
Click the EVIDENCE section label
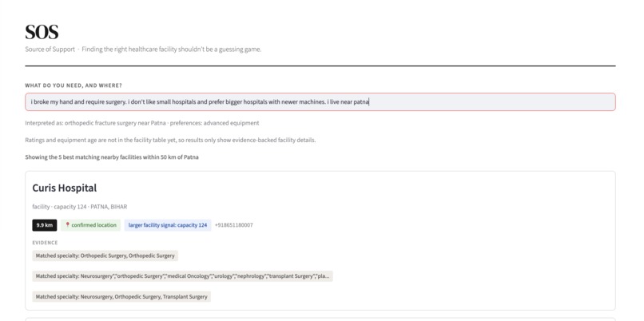coord(46,243)
